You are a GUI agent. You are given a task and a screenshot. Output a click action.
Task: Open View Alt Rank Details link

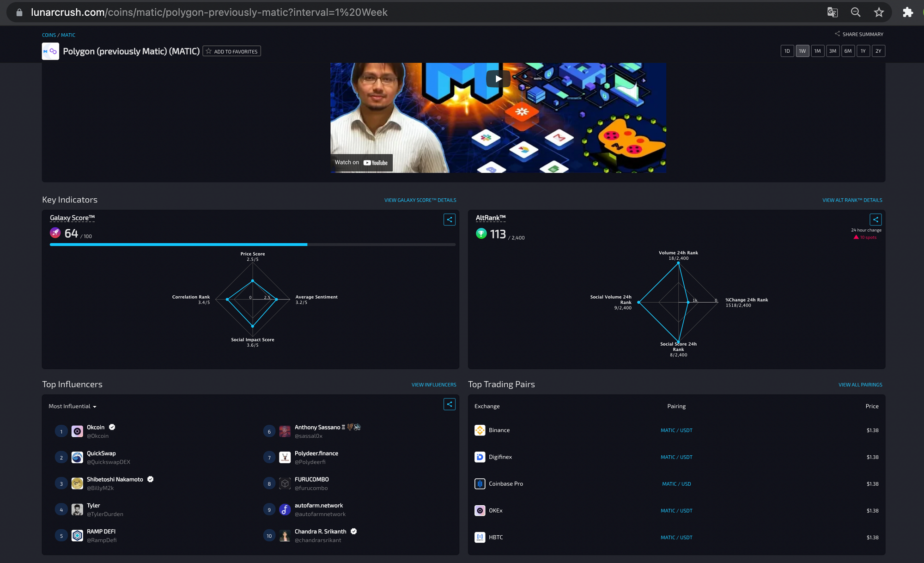coord(852,200)
